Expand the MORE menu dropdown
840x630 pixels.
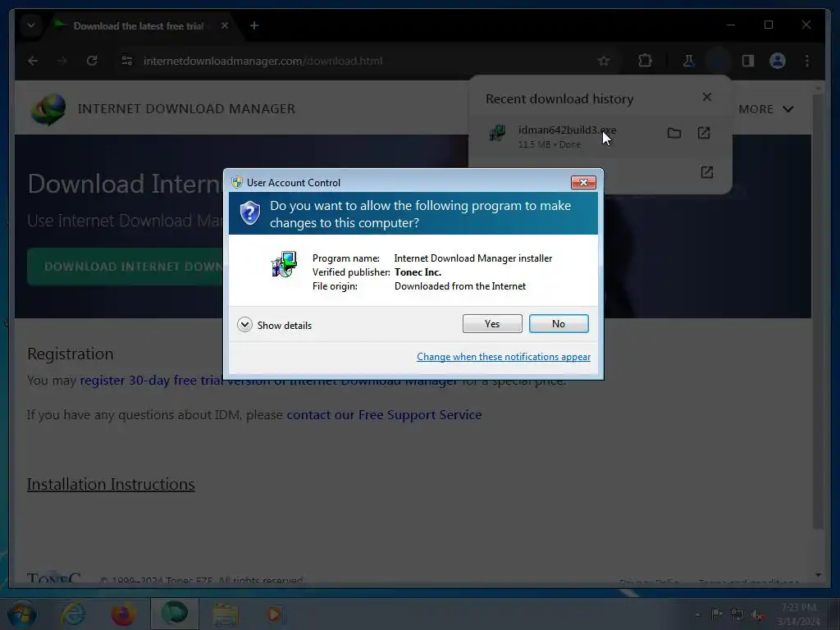[x=765, y=109]
